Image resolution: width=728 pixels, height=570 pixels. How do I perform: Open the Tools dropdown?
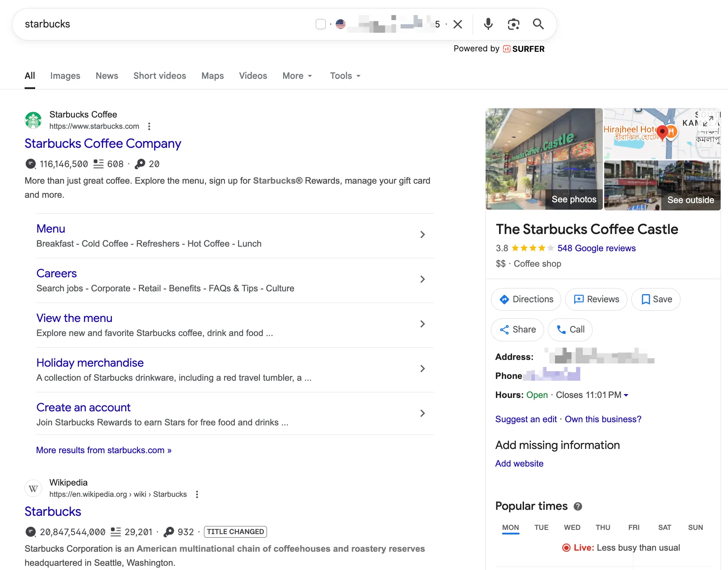(x=345, y=76)
